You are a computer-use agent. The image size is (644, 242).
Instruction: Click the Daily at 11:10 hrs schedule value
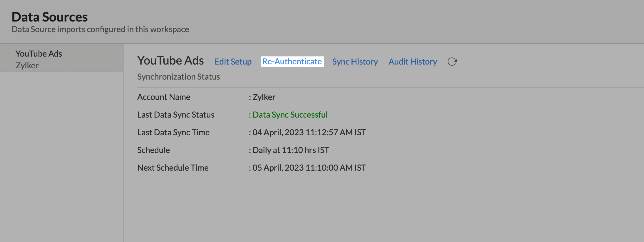[x=290, y=150]
